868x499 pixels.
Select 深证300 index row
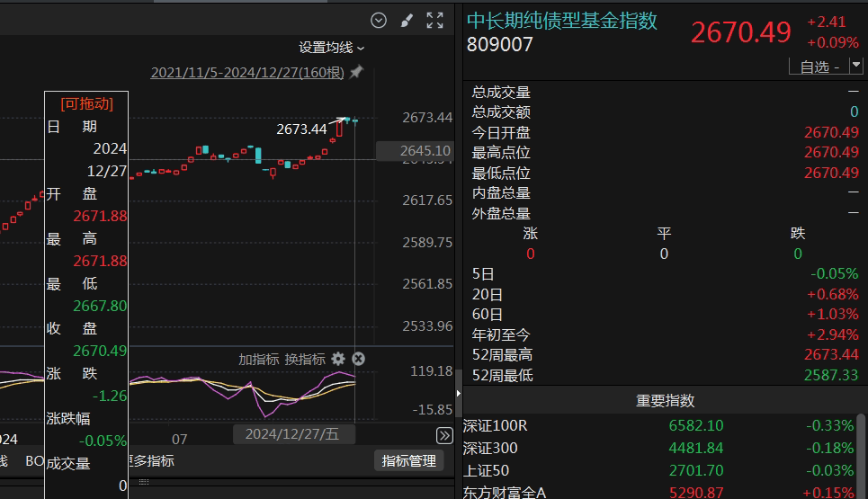tap(658, 448)
